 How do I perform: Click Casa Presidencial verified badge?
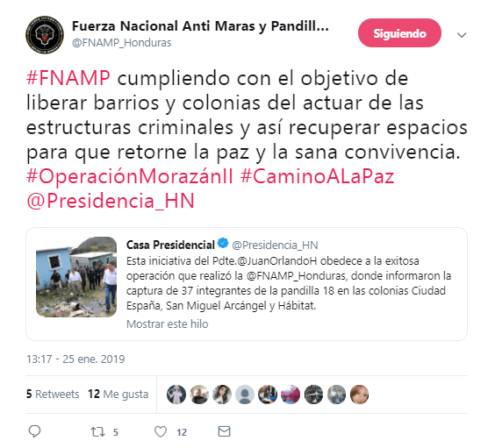(223, 243)
